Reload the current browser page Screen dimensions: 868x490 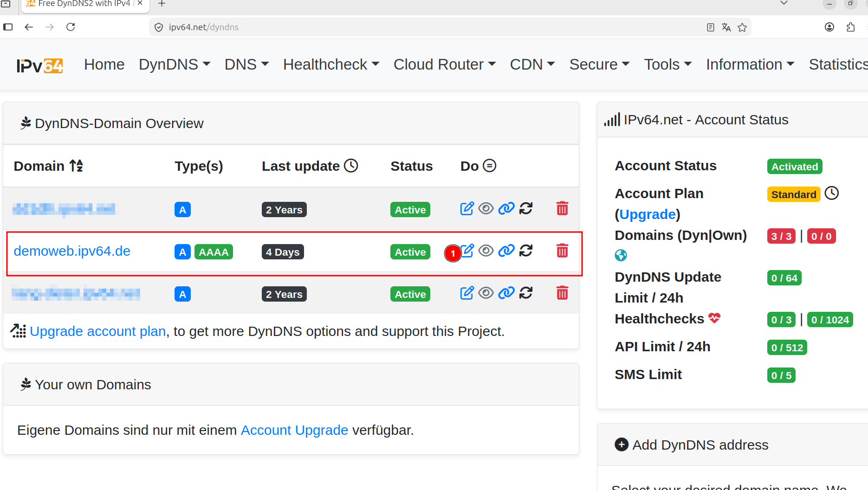pyautogui.click(x=71, y=27)
